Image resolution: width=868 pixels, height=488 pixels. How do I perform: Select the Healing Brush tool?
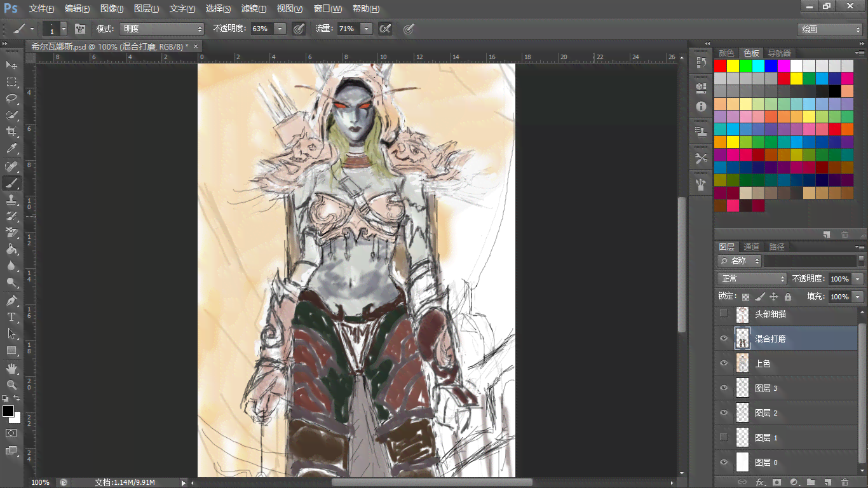(11, 166)
